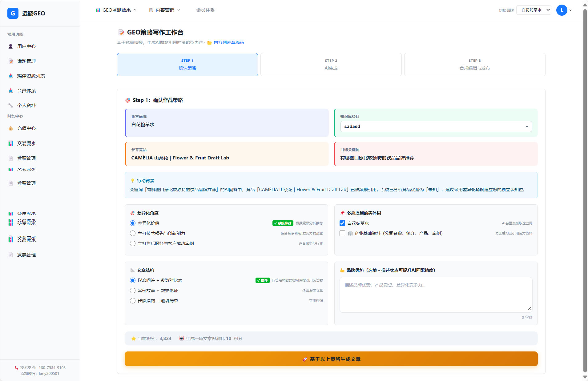Open the user avatar L in header
588x381 pixels.
562,10
